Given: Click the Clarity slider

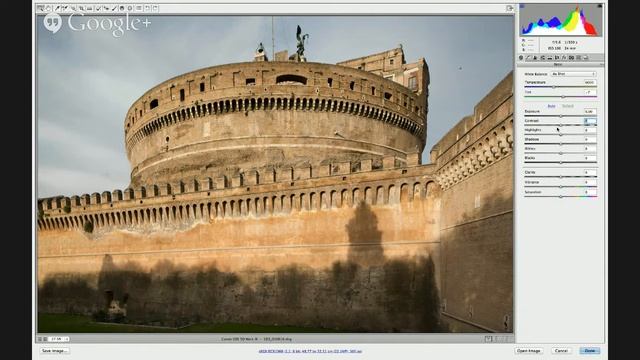Looking at the screenshot, I should click(x=560, y=177).
